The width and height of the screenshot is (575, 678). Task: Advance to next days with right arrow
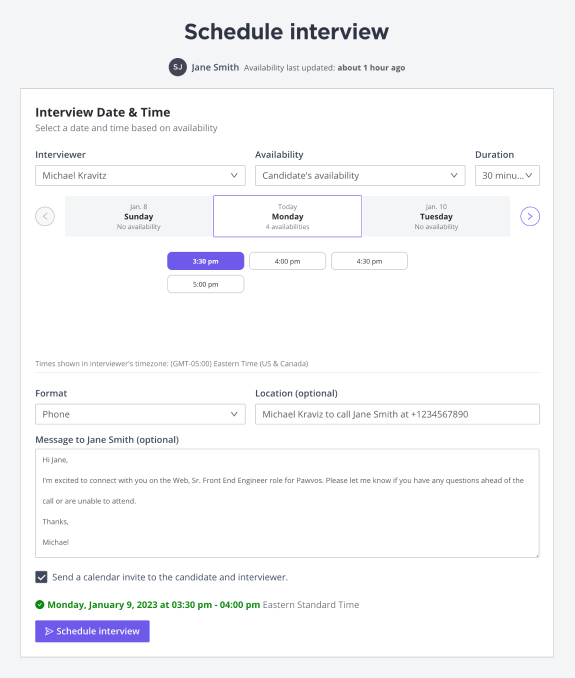530,216
